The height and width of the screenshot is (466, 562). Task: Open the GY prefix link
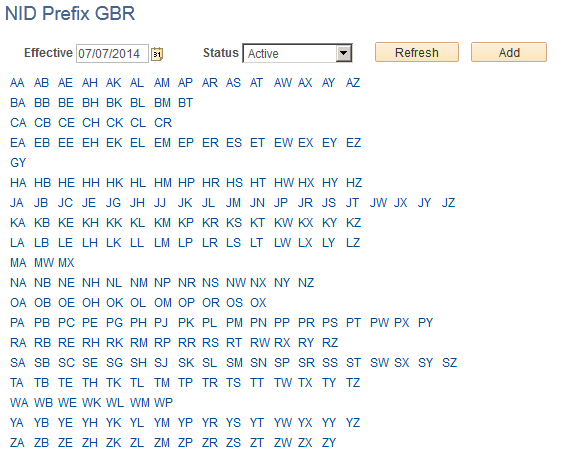click(x=18, y=163)
